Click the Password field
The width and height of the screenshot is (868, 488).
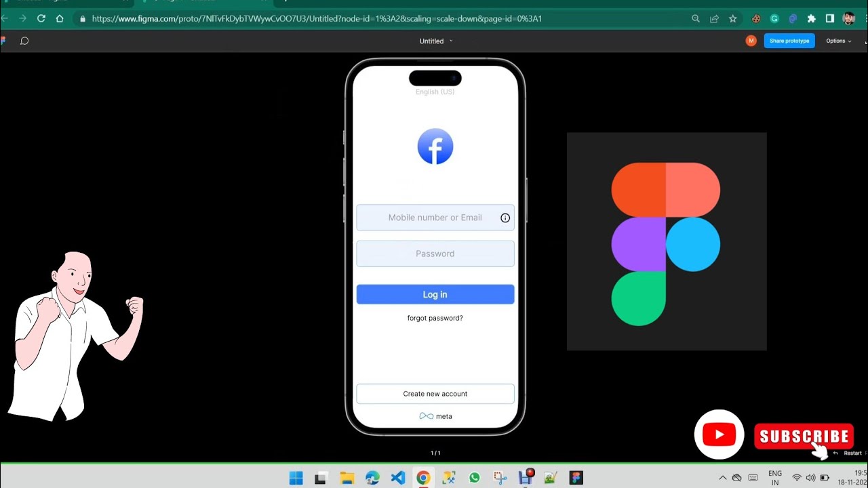pyautogui.click(x=435, y=253)
